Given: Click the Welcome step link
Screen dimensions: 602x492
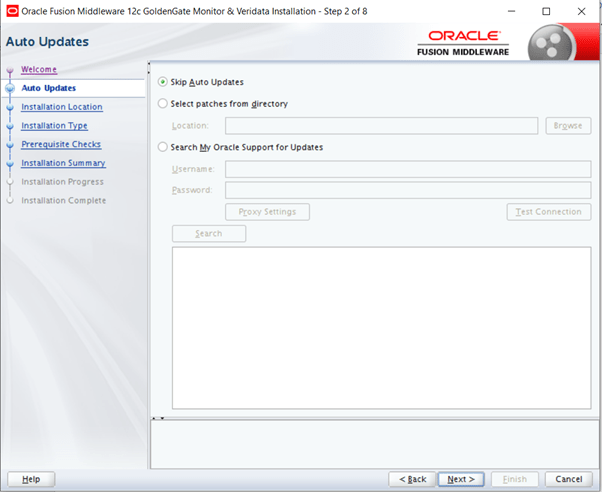Looking at the screenshot, I should 39,69.
